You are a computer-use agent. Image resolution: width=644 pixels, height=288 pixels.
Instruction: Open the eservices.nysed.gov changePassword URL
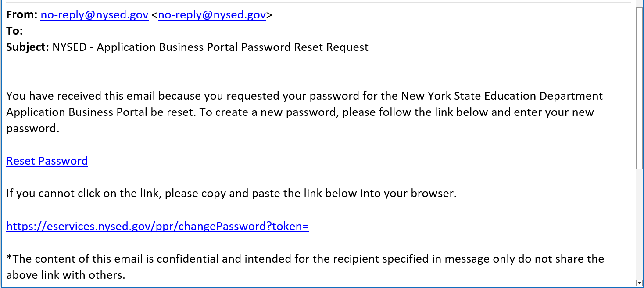(157, 227)
